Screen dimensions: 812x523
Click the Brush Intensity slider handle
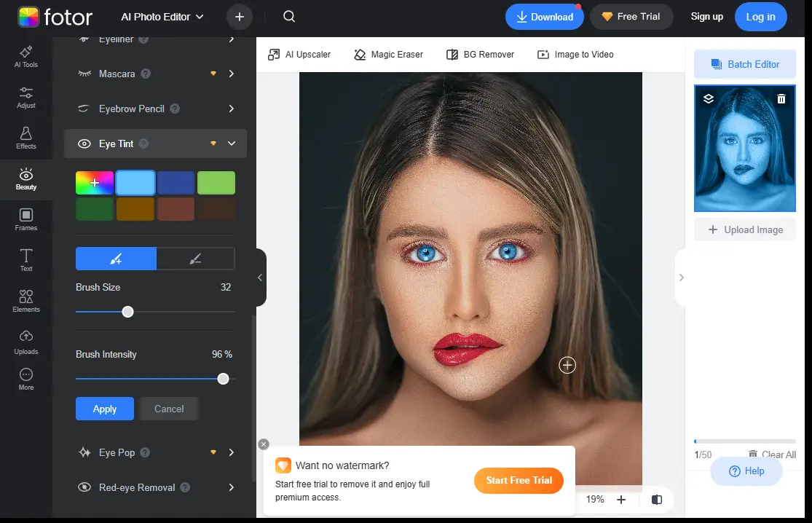[x=223, y=379]
